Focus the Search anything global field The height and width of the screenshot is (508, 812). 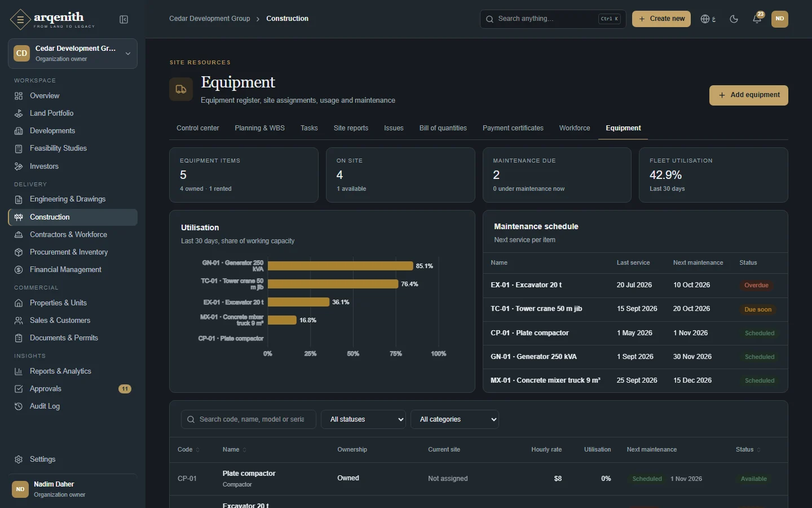coord(553,19)
